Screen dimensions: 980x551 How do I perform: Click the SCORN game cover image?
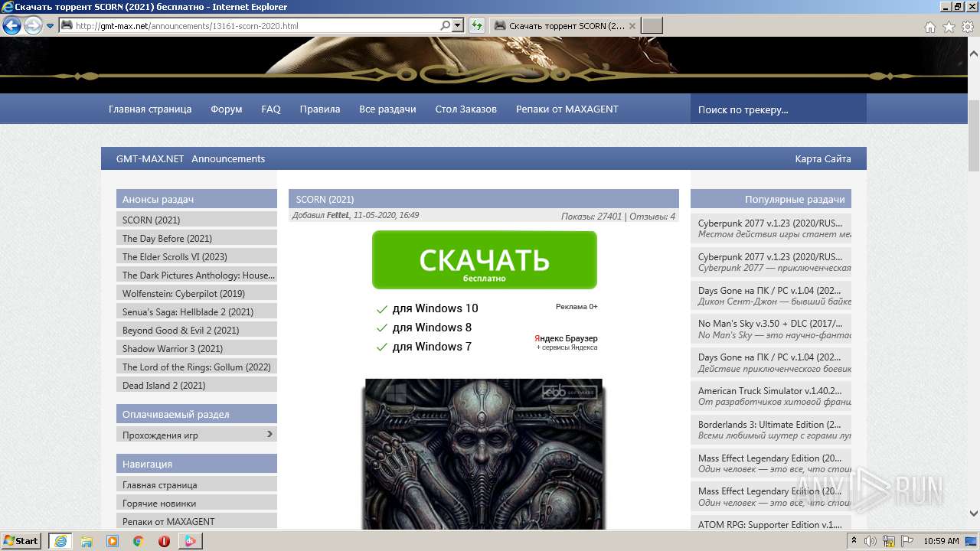(x=484, y=453)
